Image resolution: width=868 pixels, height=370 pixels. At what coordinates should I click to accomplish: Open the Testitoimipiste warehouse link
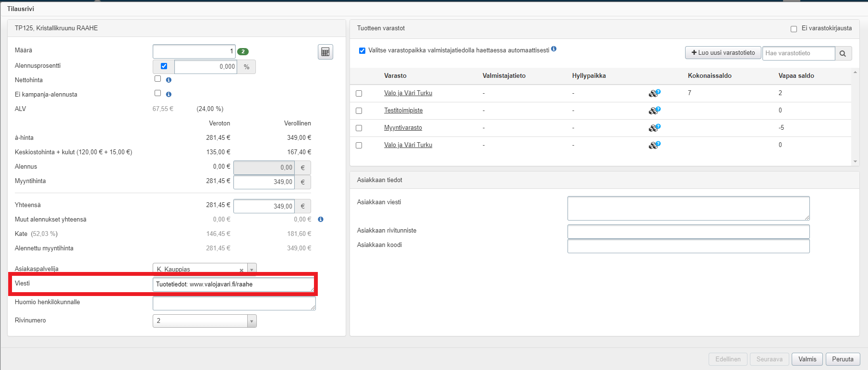(x=403, y=111)
